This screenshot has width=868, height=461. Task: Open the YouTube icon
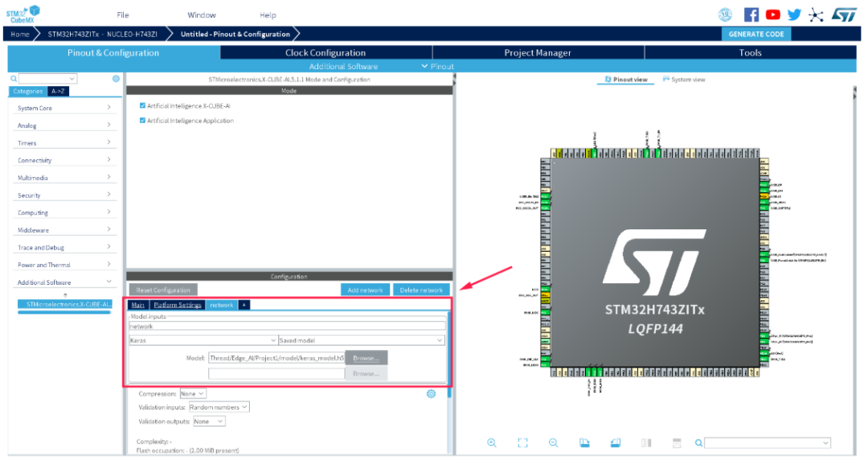[773, 15]
